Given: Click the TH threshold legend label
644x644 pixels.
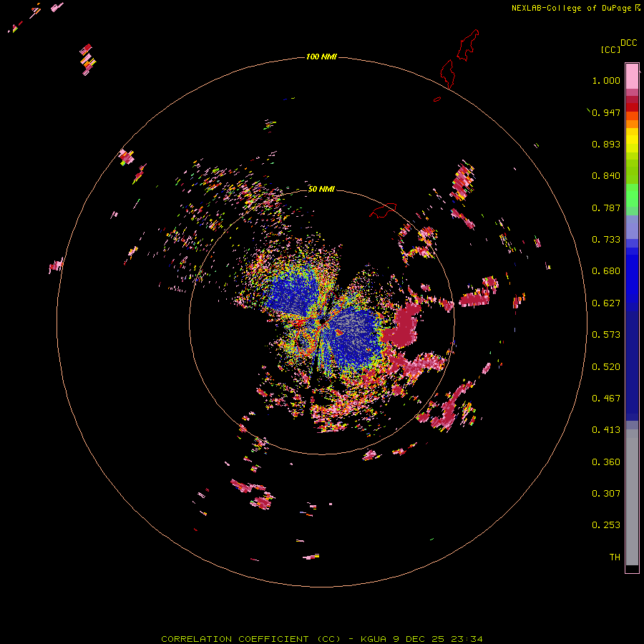Looking at the screenshot, I should tap(615, 557).
